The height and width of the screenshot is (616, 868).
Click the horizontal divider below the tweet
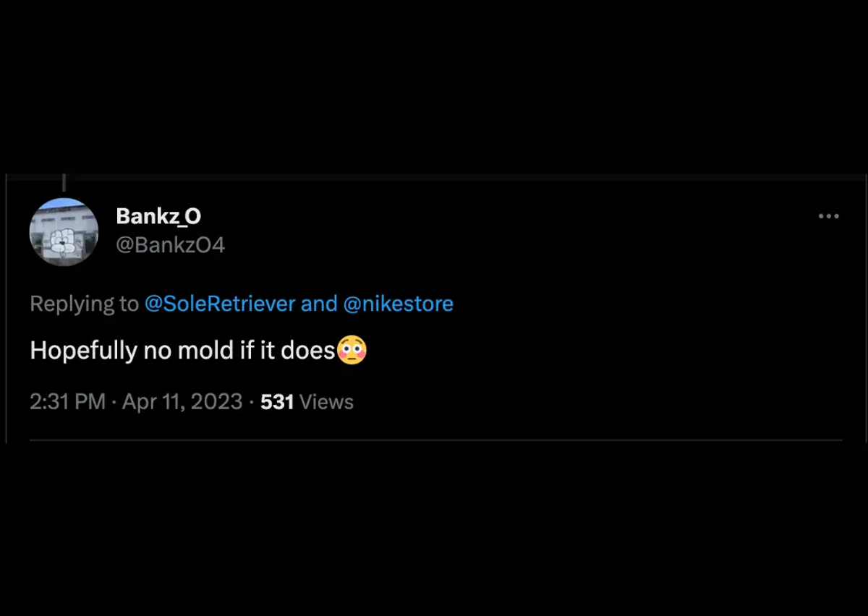(x=436, y=440)
